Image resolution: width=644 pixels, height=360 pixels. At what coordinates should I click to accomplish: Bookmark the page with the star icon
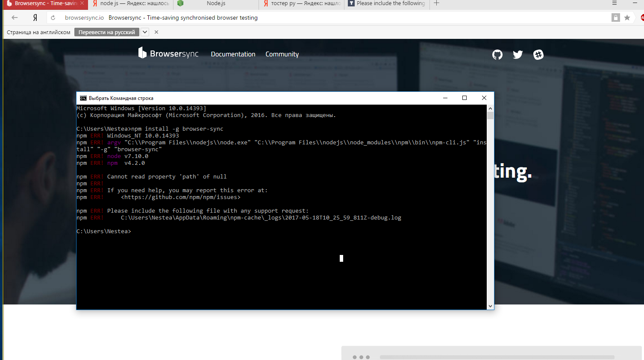coord(627,18)
